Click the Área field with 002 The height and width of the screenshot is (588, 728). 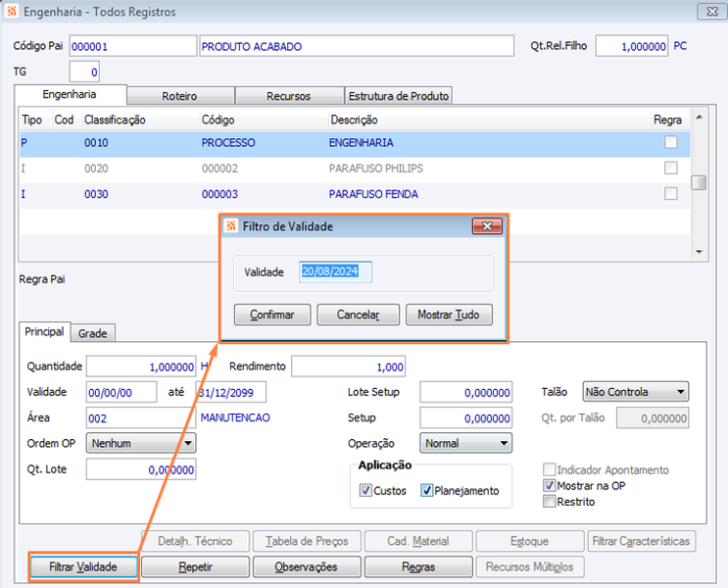141,418
